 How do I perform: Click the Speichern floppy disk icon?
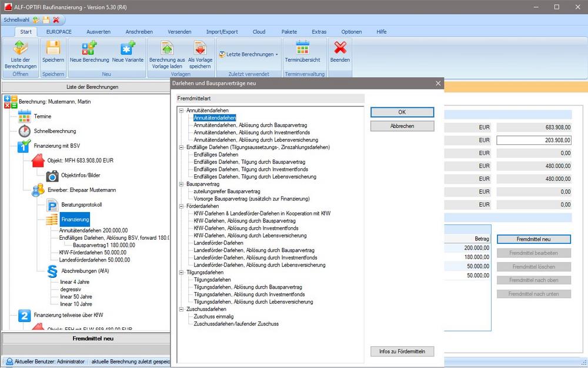pos(53,53)
